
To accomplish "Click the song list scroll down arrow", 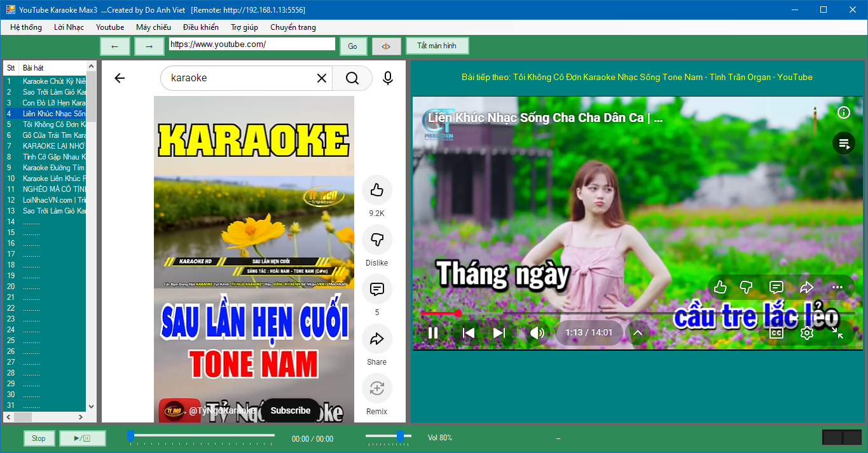I will (x=91, y=407).
